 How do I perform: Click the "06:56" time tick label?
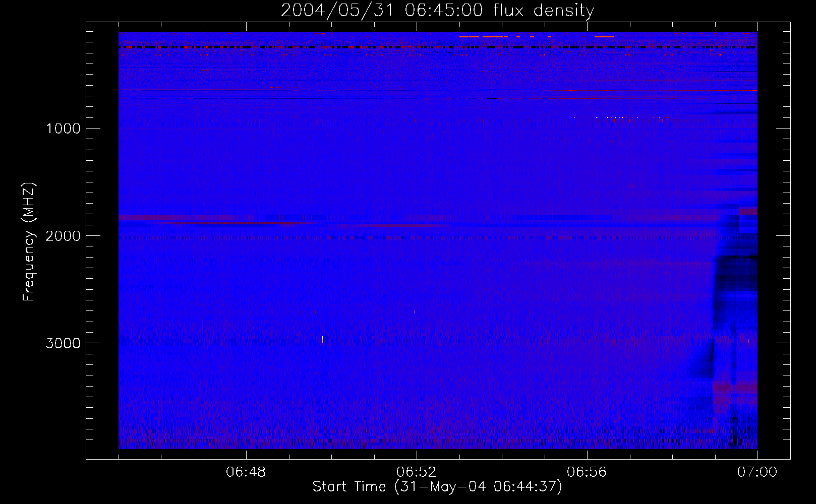pos(587,472)
